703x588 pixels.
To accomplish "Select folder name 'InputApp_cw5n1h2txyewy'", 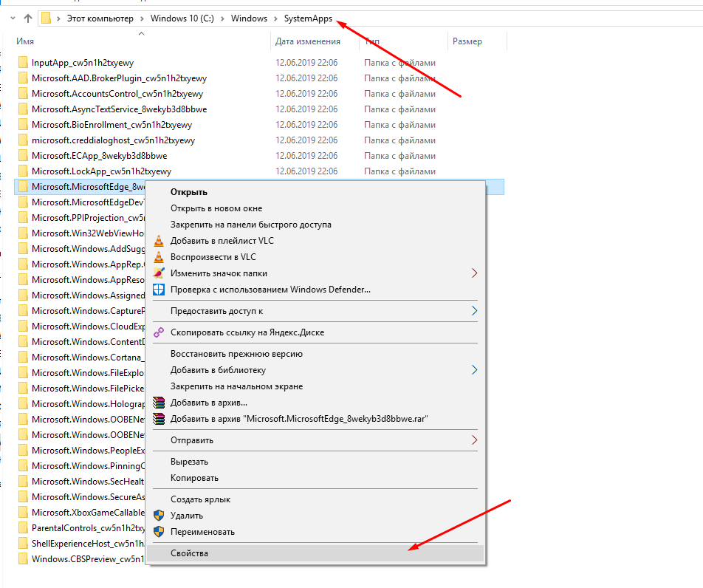I will pyautogui.click(x=83, y=63).
